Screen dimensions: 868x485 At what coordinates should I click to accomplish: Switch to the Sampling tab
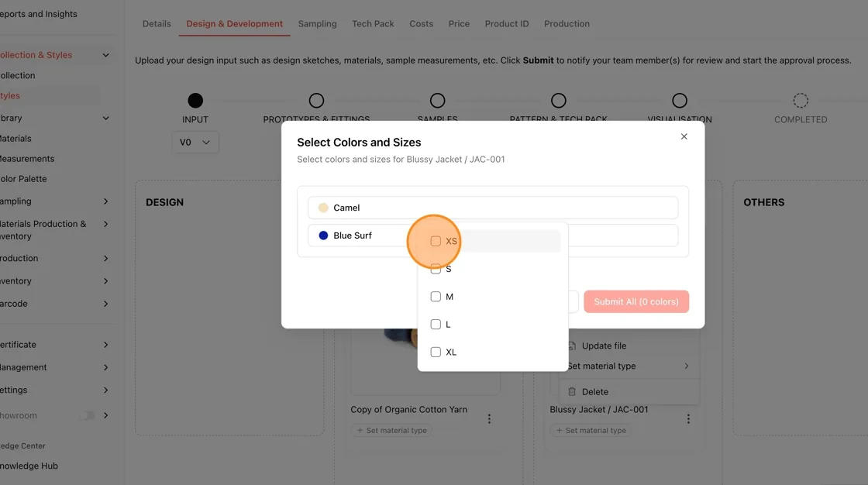click(317, 24)
